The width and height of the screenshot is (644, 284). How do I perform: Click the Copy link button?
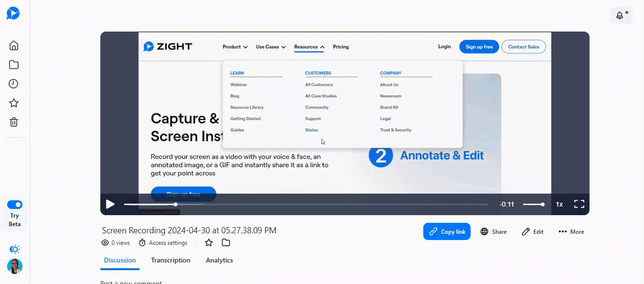(x=447, y=231)
